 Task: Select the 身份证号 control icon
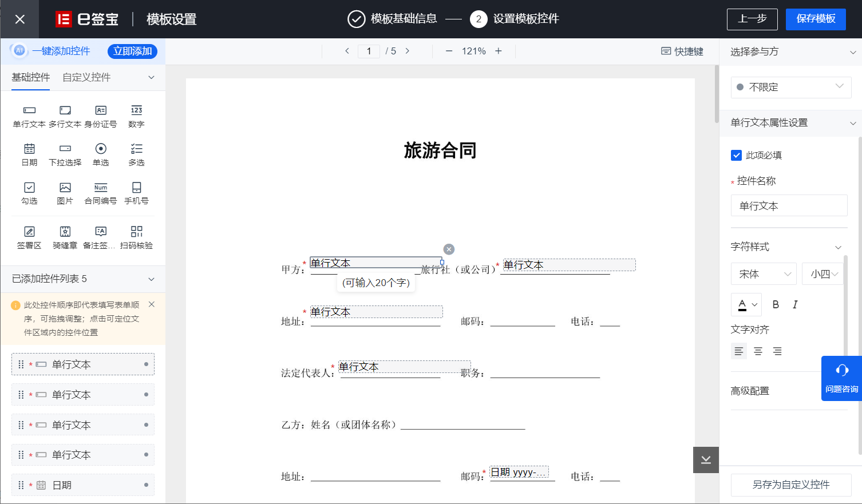pos(101,110)
